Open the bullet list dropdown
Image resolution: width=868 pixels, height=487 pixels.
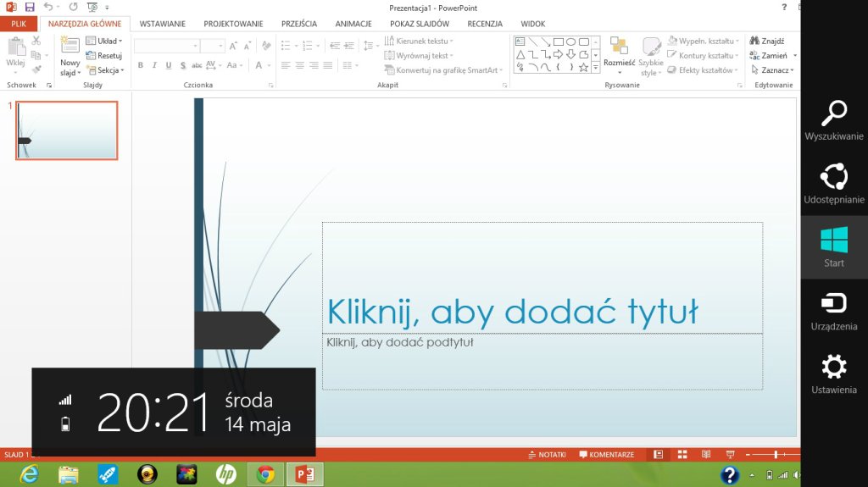pos(296,46)
